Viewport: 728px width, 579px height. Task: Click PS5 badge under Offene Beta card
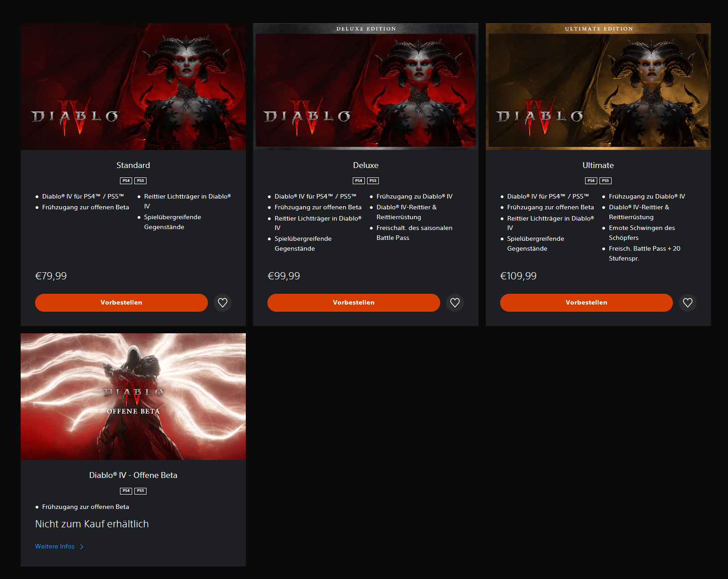141,491
